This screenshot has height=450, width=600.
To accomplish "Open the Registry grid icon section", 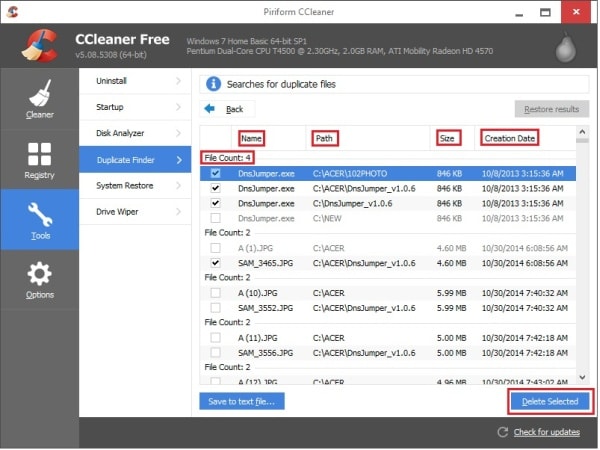I will (39, 155).
